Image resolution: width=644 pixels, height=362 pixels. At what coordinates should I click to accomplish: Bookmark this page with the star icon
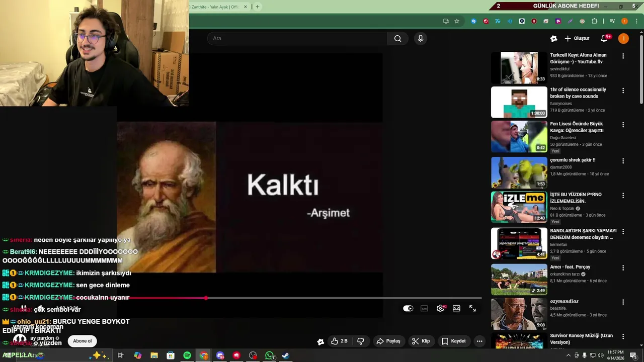click(457, 21)
